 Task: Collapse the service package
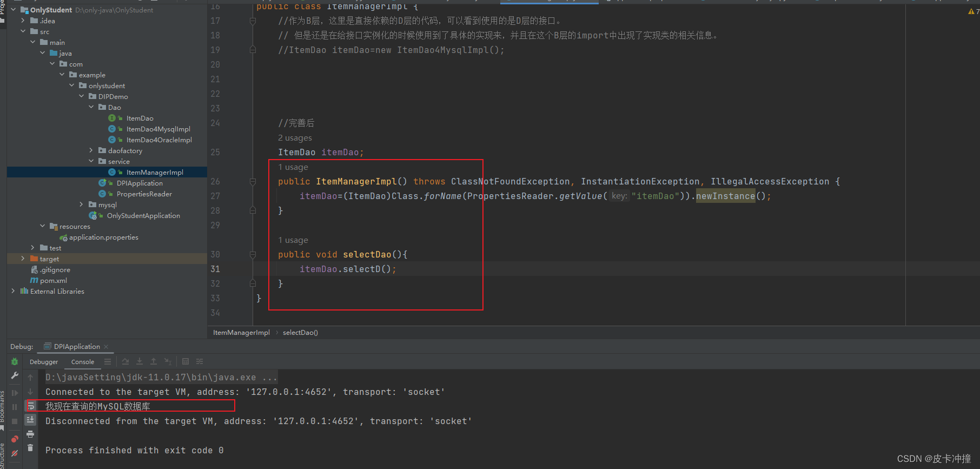(91, 161)
